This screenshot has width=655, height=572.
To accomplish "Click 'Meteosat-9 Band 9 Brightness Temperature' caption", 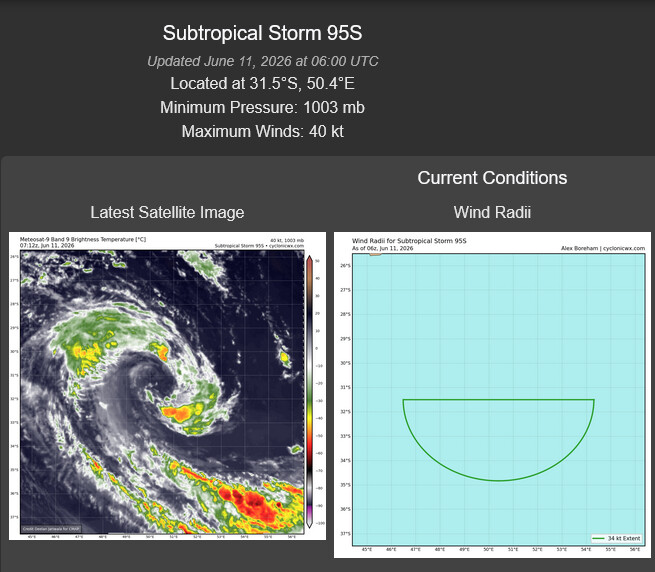I will click(x=83, y=239).
